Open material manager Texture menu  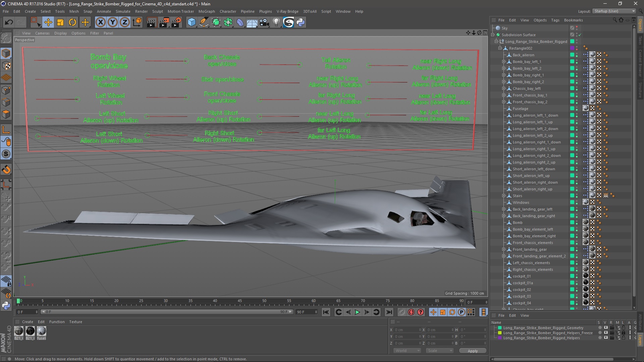pos(75,322)
